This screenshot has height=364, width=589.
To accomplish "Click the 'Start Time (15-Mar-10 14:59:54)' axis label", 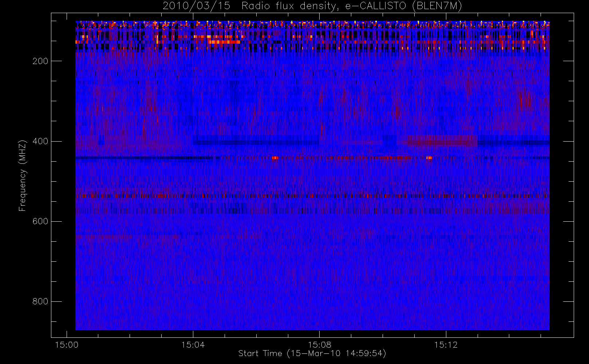I will 312,353.
